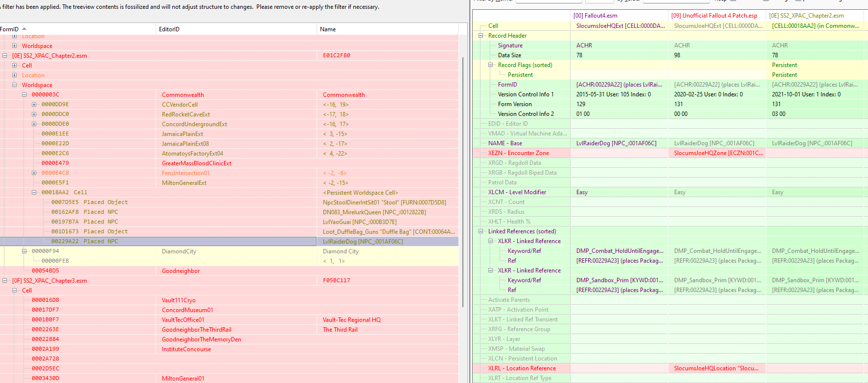The width and height of the screenshot is (868, 383).
Task: Expand the Cell node under SS2_XPAC_Chapter2.esm
Action: click(15, 66)
